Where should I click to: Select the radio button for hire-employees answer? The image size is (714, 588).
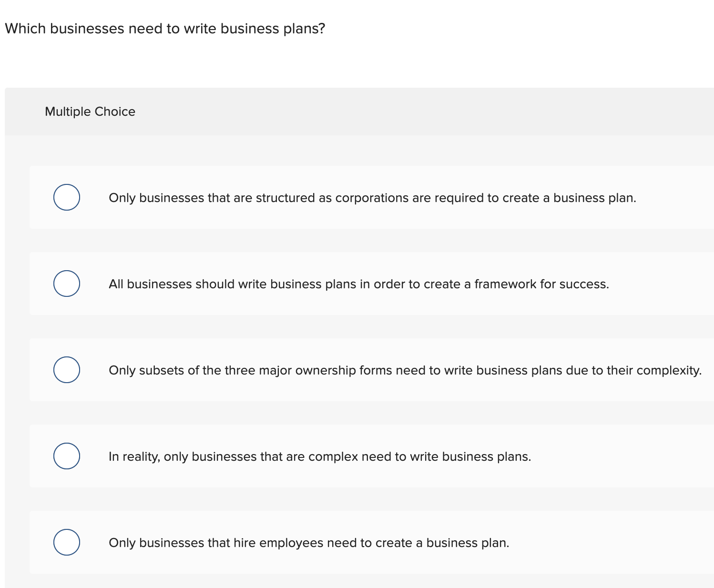pyautogui.click(x=67, y=542)
